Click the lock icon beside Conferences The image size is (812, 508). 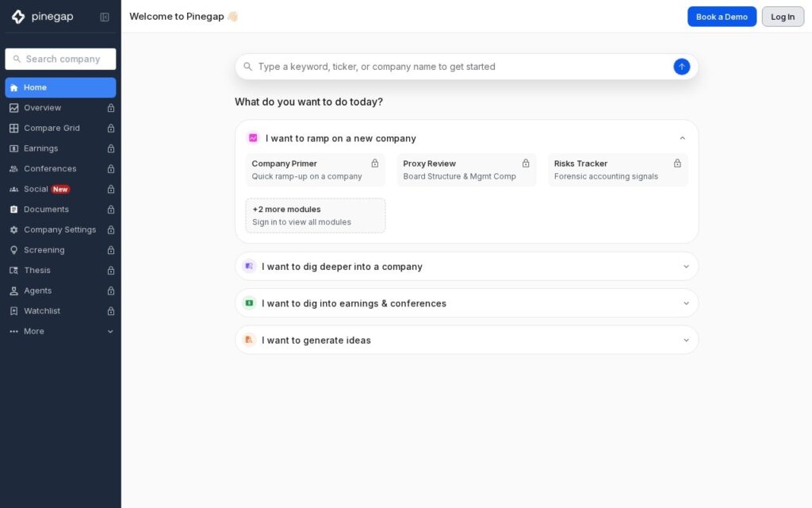tap(111, 169)
